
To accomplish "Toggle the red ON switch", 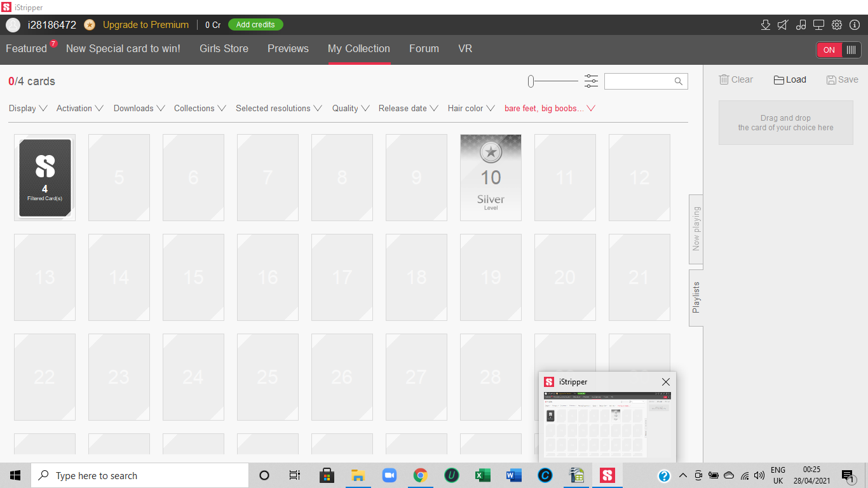I will (838, 50).
